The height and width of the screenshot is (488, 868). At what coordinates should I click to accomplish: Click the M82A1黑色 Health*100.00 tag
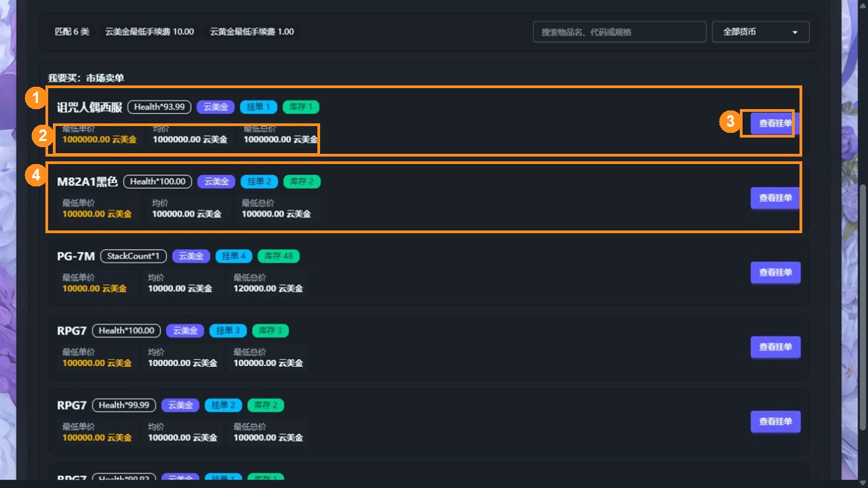(158, 182)
